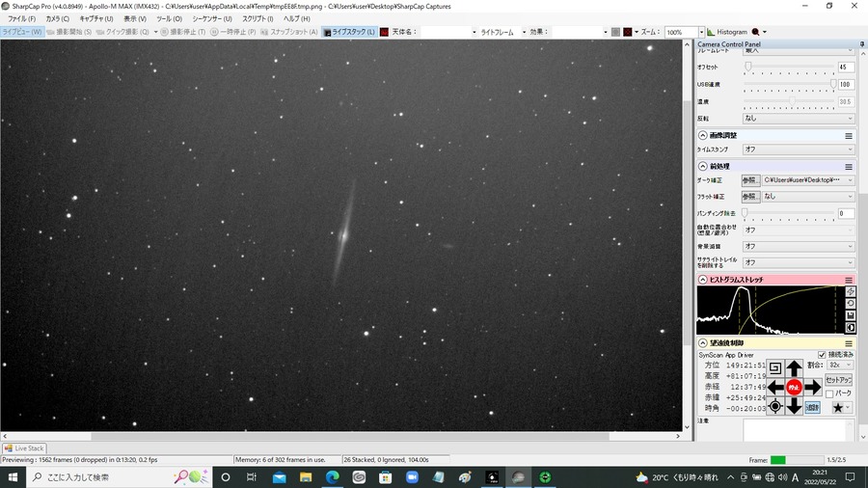Viewport: 868px width, 488px height.
Task: Toggle the 追跡 tracking button
Action: point(812,408)
